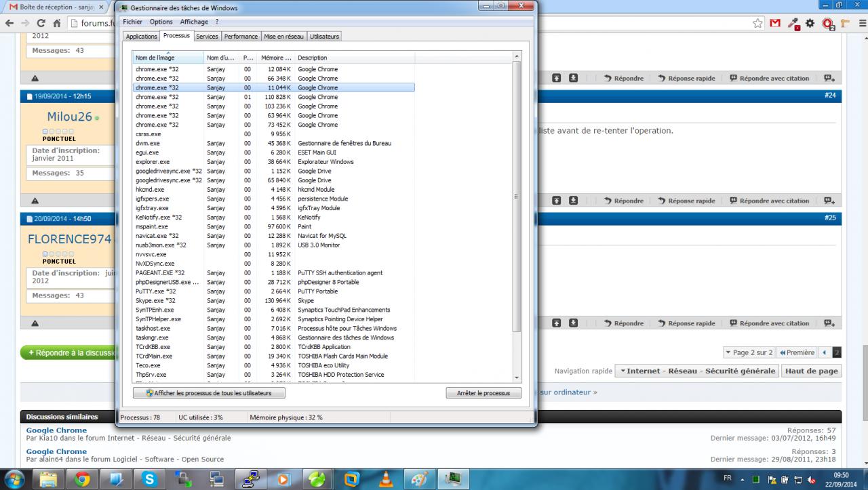Switch to the Applications tab

(x=142, y=37)
